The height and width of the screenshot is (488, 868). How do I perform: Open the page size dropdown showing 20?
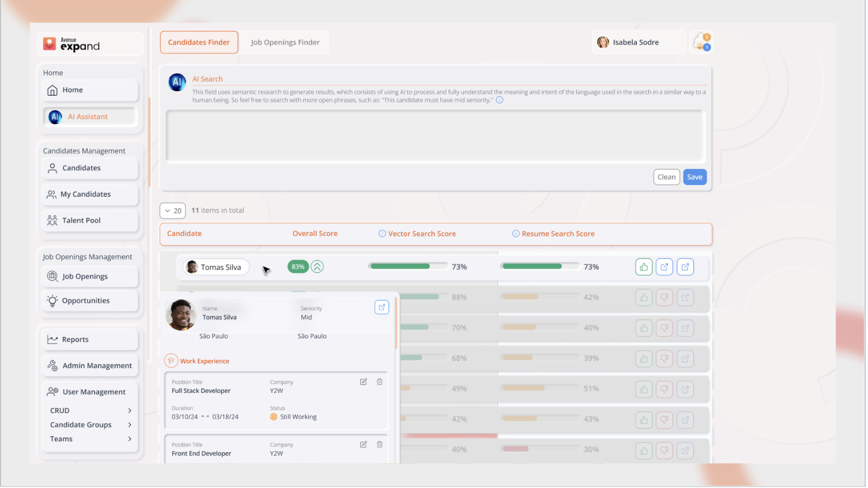172,211
